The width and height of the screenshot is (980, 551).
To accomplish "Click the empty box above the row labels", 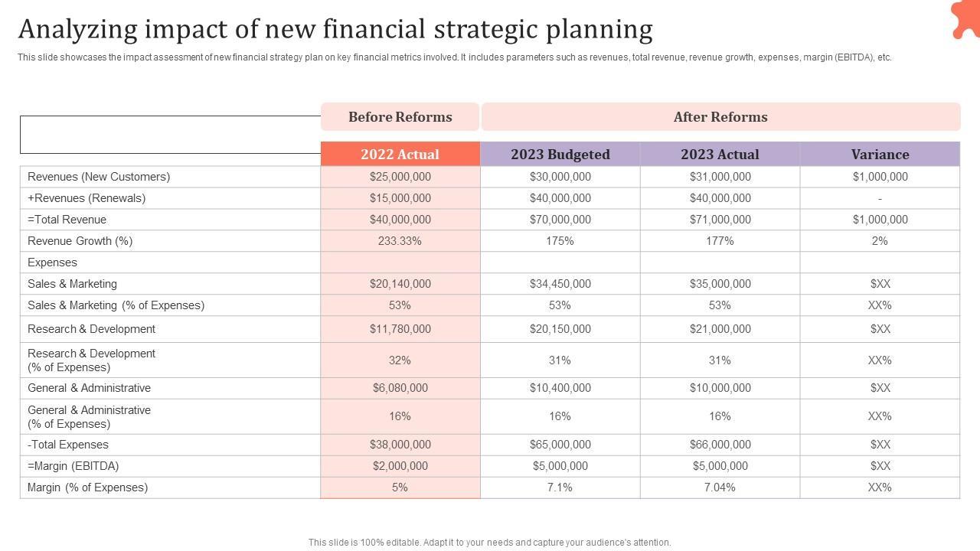I will click(170, 135).
